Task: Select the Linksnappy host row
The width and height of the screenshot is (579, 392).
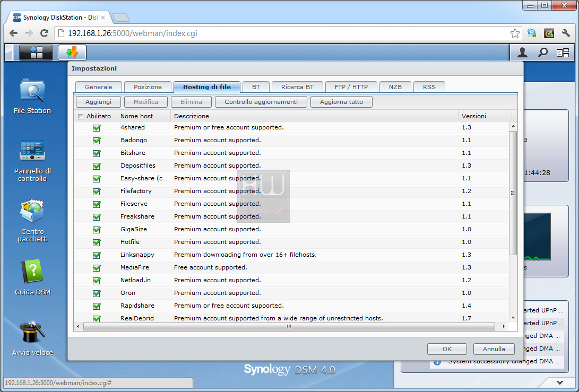Action: pos(291,255)
